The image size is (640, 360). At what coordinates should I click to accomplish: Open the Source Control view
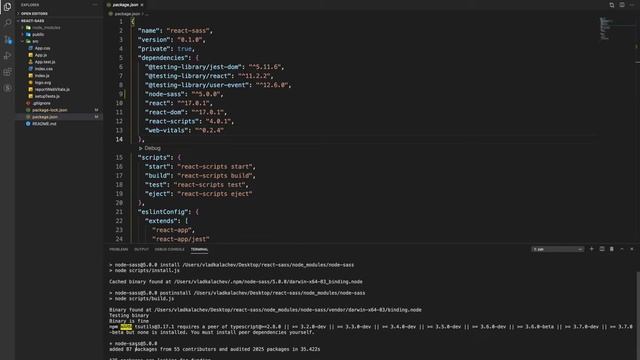[x=7, y=39]
